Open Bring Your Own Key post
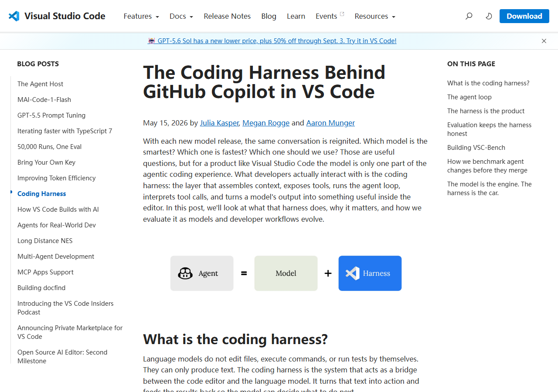 pyautogui.click(x=46, y=162)
